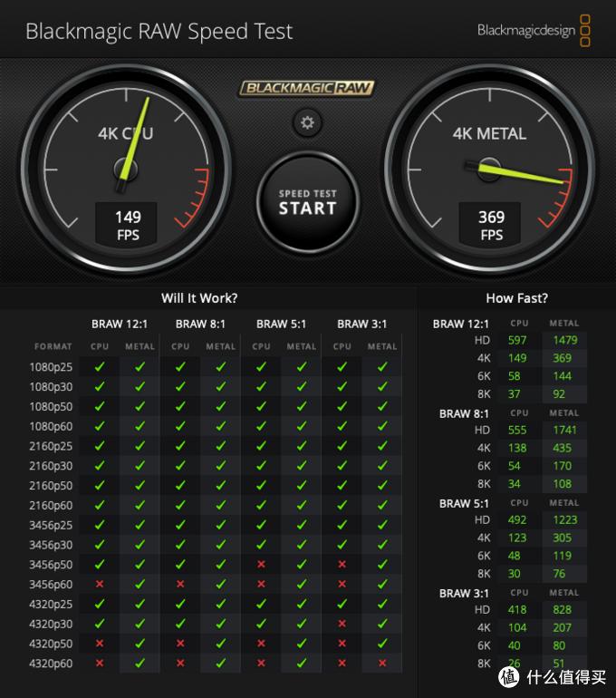This screenshot has width=616, height=698.
Task: Click the How Fast? heading
Action: [x=517, y=298]
